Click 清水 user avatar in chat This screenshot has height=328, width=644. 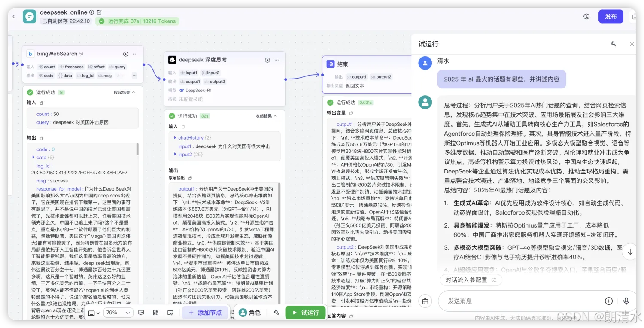425,63
